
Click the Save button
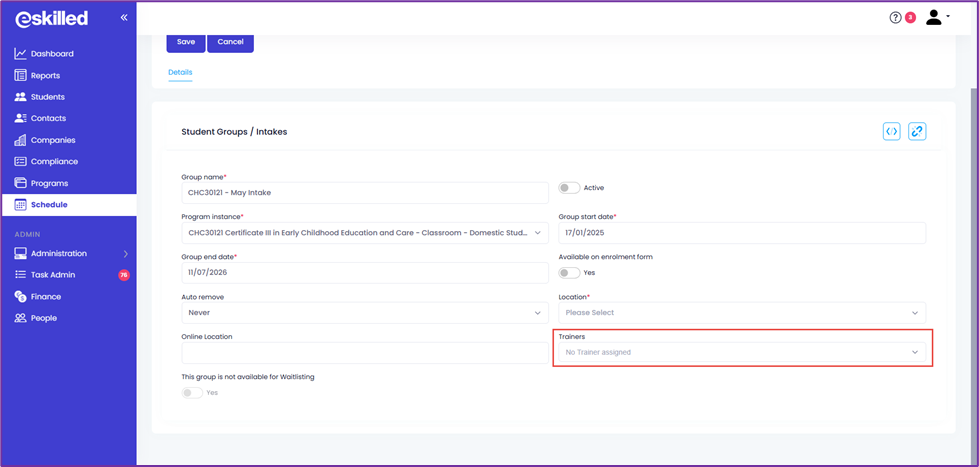186,42
